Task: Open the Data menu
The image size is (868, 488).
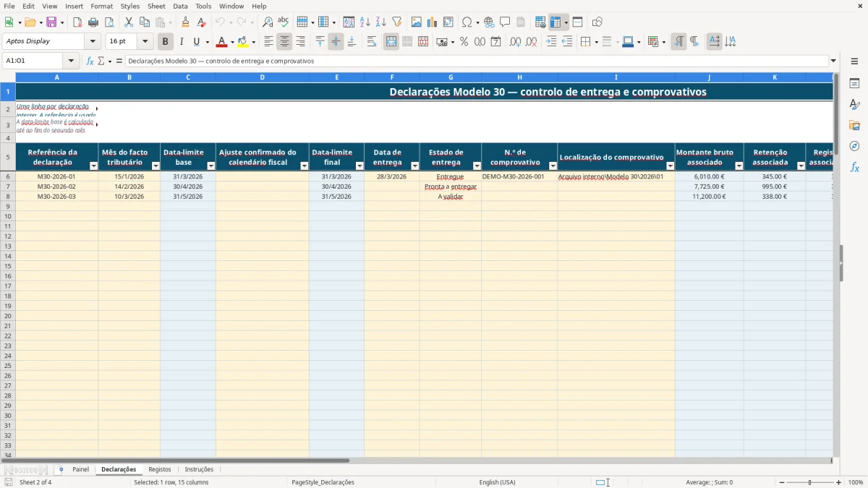Action: (180, 6)
